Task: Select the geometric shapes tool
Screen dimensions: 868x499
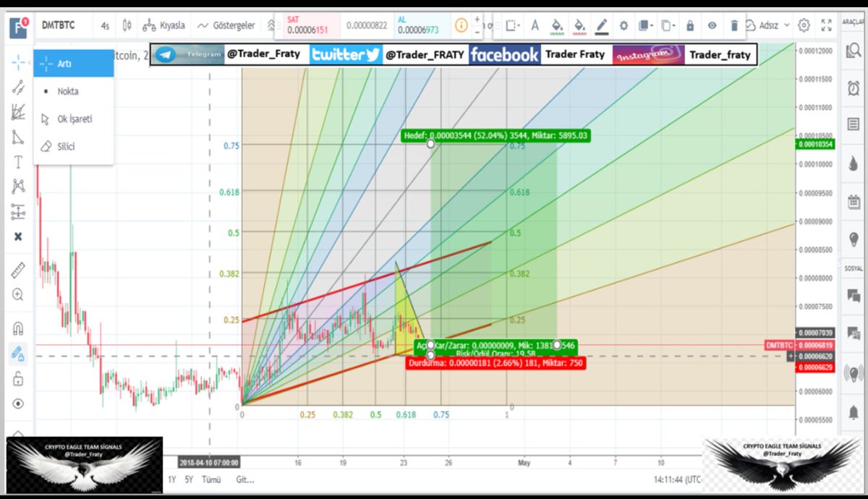Action: pos(18,137)
